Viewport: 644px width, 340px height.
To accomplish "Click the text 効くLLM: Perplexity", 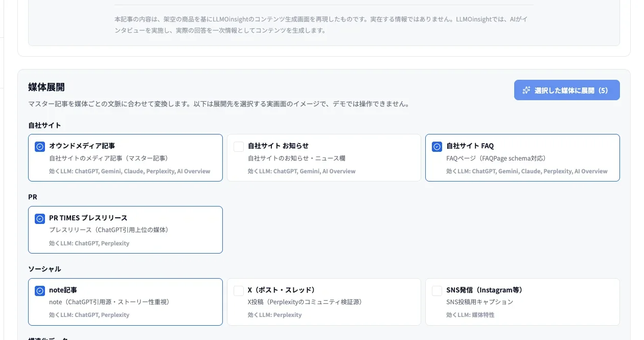I will [x=274, y=315].
